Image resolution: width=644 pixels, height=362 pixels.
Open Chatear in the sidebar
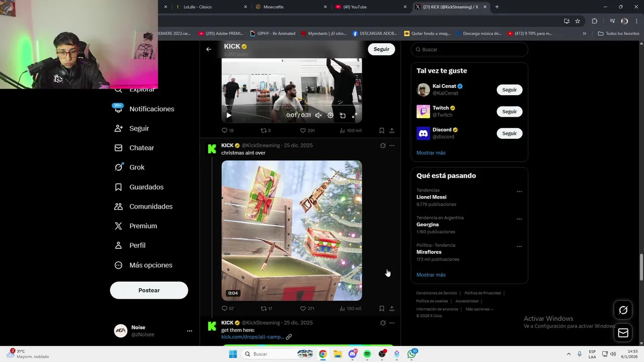click(134, 148)
